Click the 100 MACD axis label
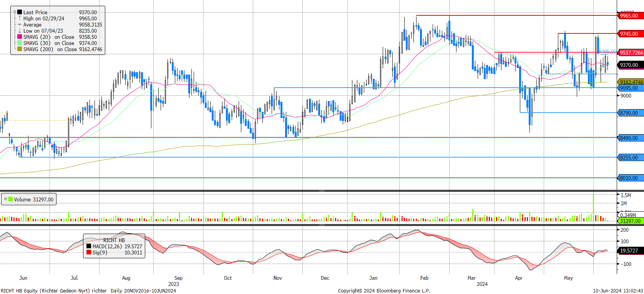 (x=625, y=241)
